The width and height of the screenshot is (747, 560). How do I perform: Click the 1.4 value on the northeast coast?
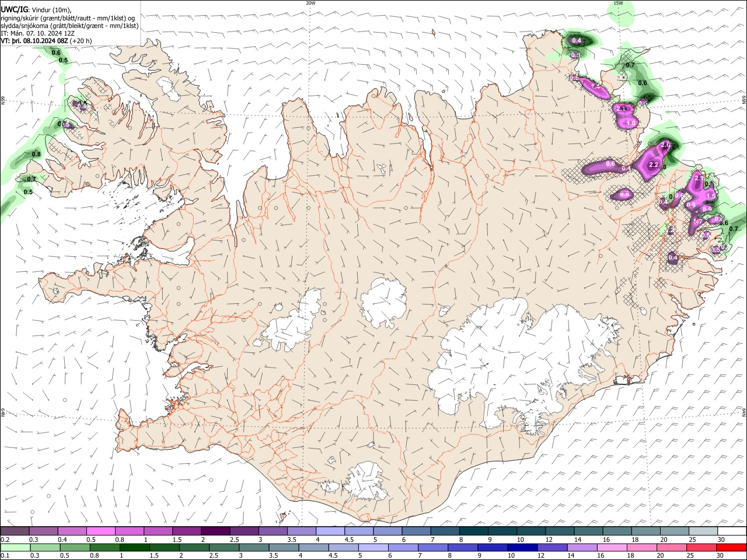point(596,86)
